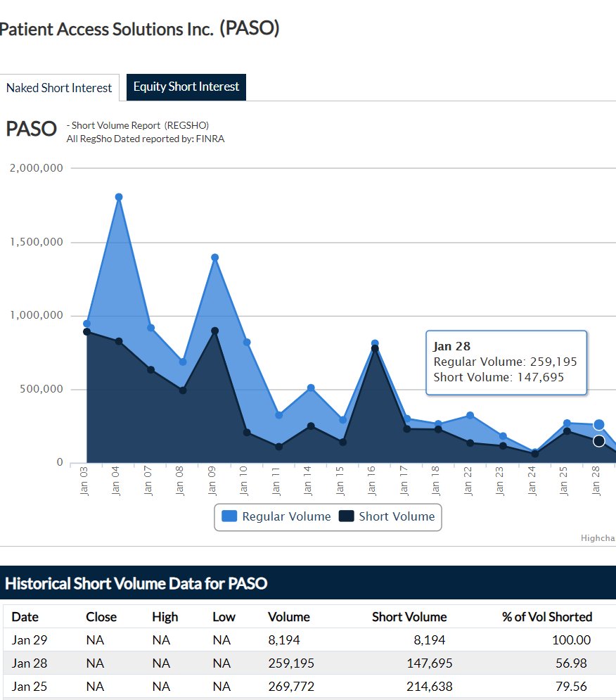Click the Jan 17 x-axis label
Viewport: 616px width, 700px height.
[404, 481]
